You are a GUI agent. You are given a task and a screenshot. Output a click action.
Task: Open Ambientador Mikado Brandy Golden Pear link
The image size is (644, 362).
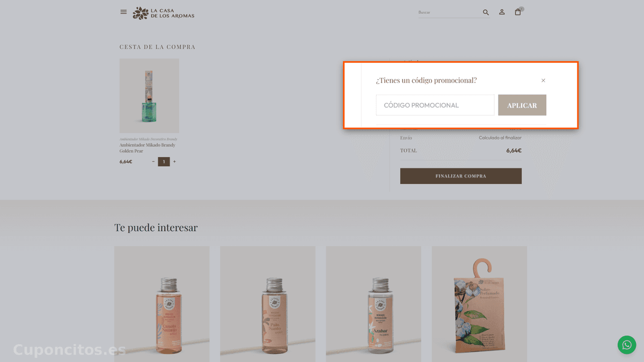(148, 148)
